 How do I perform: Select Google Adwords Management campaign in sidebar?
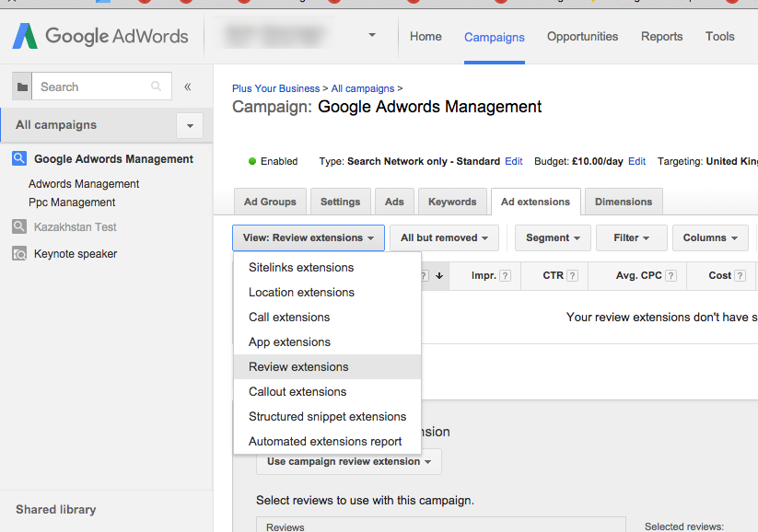point(113,159)
